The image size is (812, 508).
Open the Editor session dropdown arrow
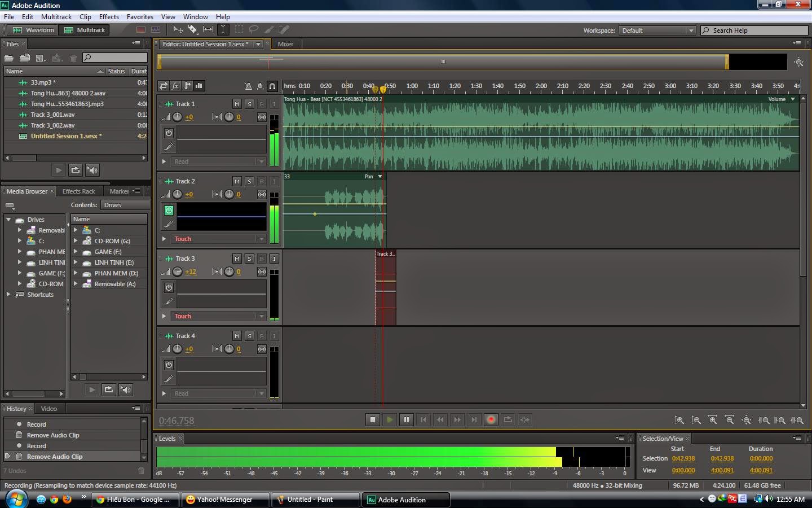258,44
